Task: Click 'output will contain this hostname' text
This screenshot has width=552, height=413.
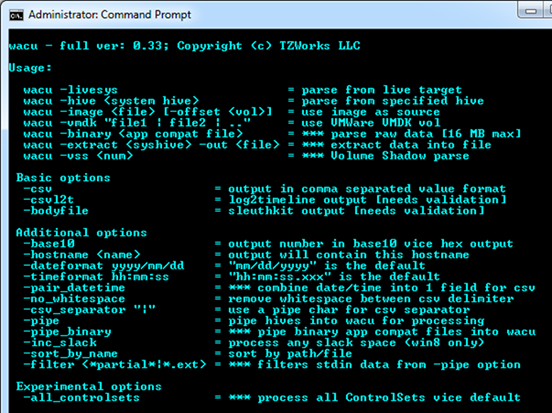Action: [x=349, y=255]
